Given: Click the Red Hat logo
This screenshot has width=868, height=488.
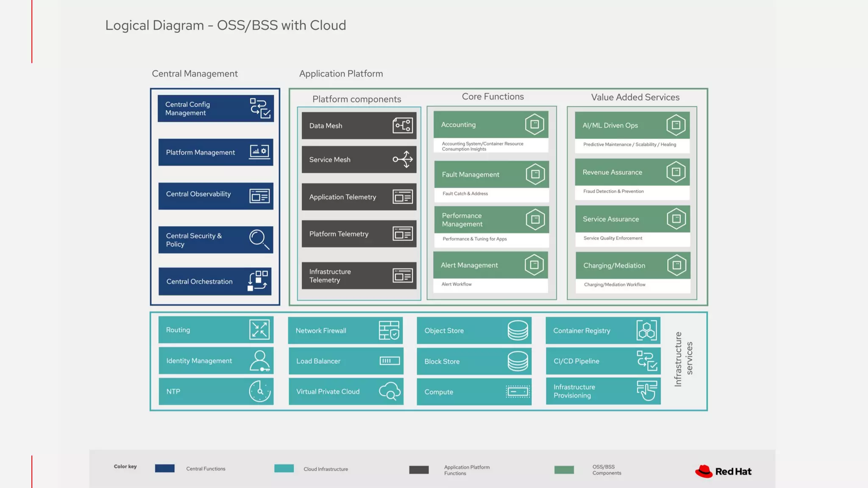Looking at the screenshot, I should click(723, 471).
